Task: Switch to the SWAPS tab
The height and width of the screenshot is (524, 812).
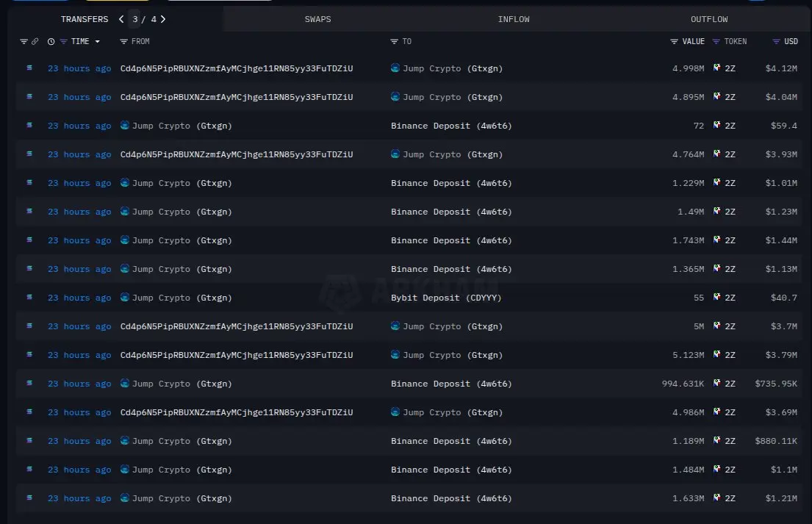Action: click(x=317, y=19)
